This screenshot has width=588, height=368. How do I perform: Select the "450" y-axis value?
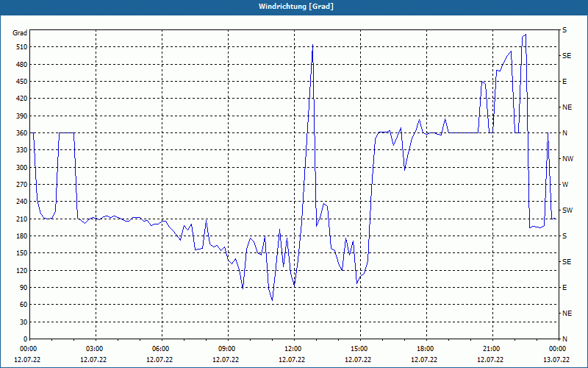22,82
